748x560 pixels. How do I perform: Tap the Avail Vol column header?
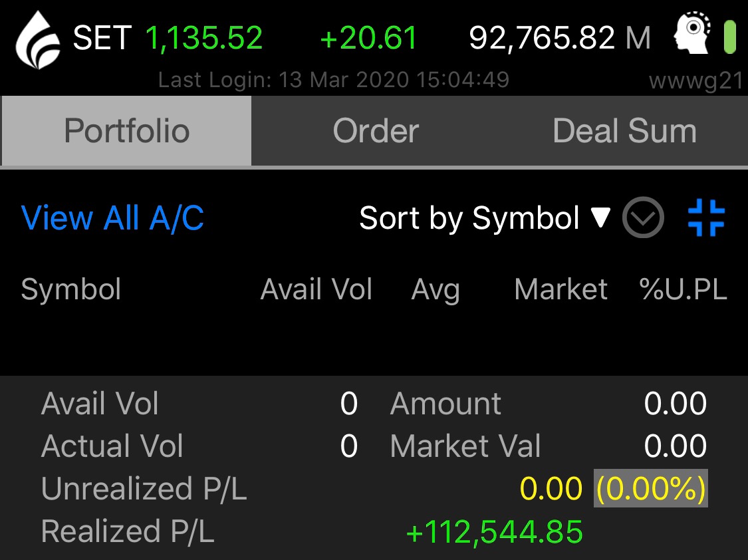pyautogui.click(x=316, y=289)
